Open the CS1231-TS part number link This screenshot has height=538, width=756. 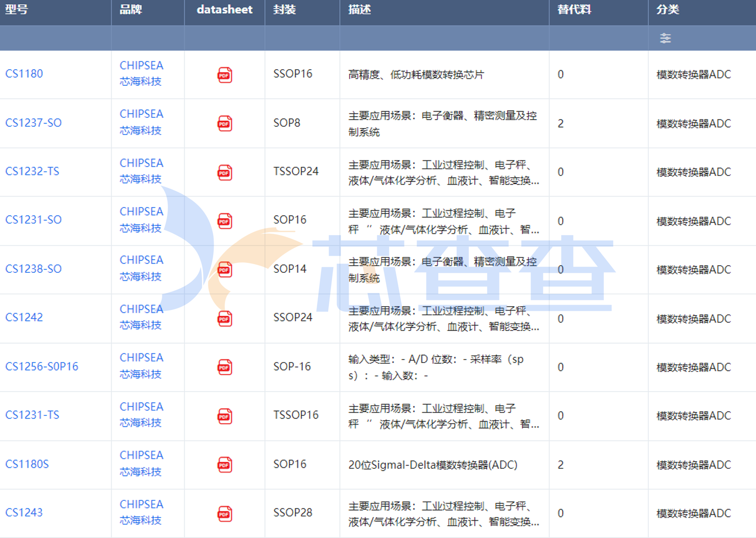point(32,415)
